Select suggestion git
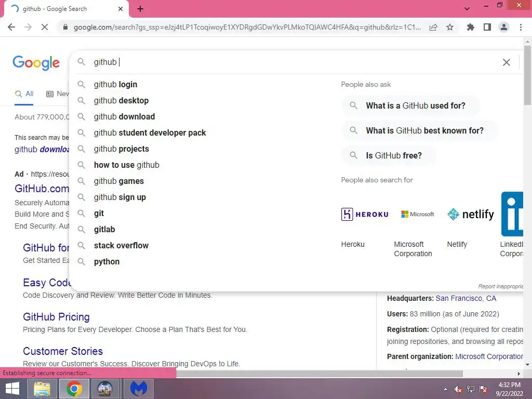 (99, 214)
